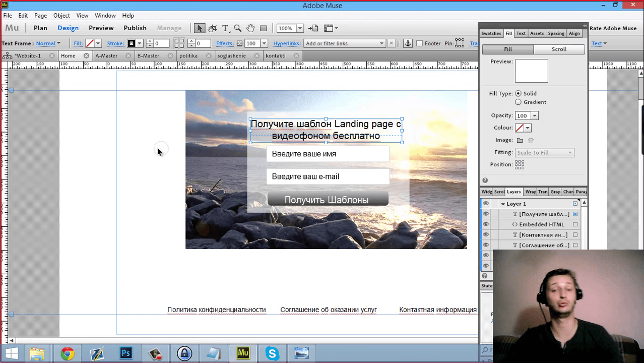Image resolution: width=644 pixels, height=363 pixels.
Task: Hide Layer 1 with eye icon
Action: coord(486,204)
